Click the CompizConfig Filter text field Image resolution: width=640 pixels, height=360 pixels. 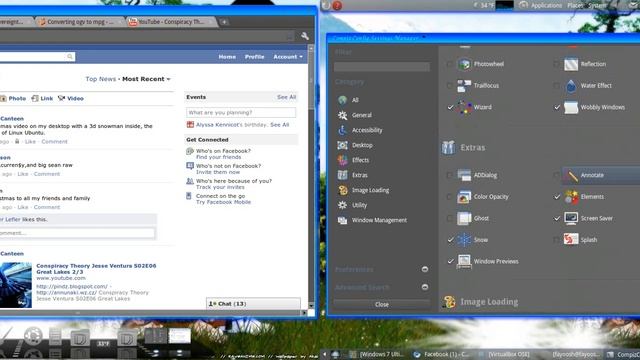(x=382, y=67)
